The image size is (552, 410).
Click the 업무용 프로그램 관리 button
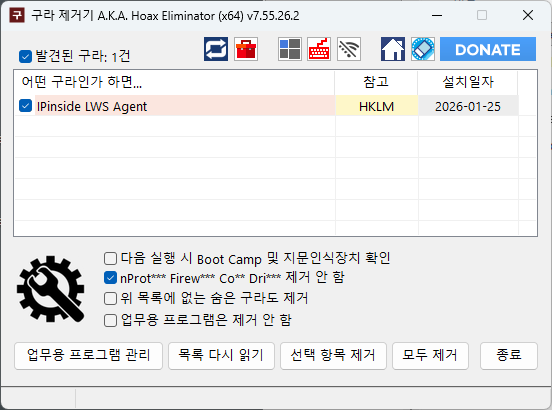coord(88,355)
